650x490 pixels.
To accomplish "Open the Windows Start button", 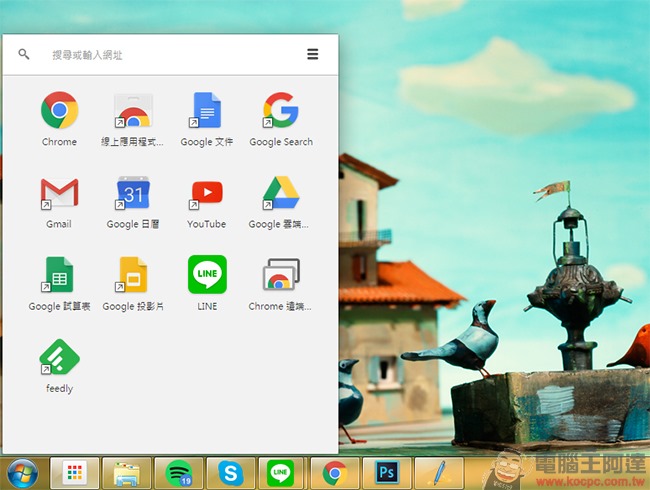I will [x=22, y=473].
